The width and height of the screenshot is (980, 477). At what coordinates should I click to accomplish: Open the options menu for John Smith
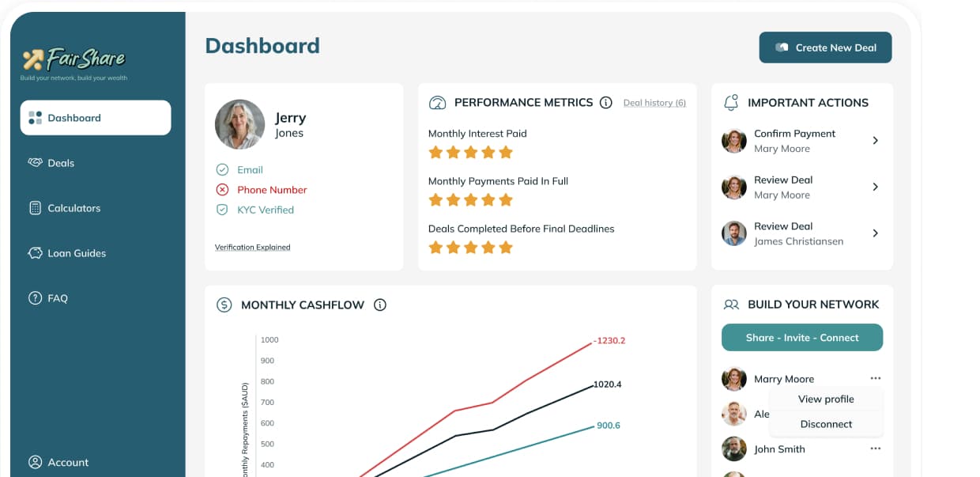[x=875, y=449]
